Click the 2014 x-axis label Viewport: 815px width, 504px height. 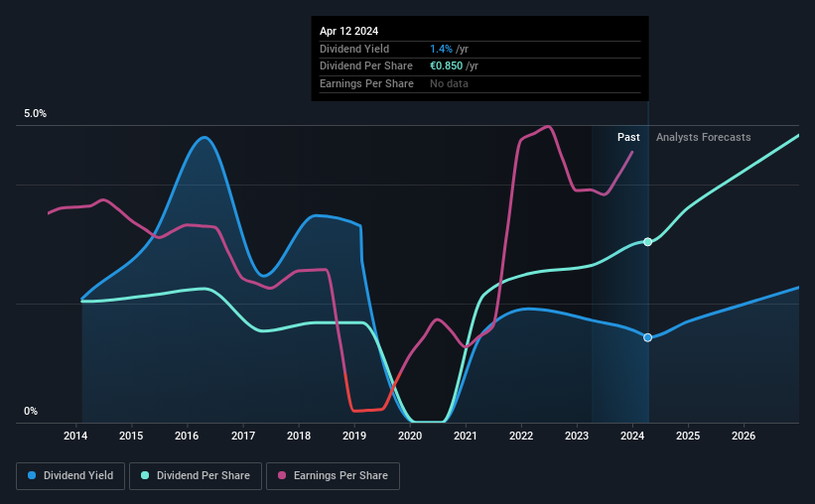pyautogui.click(x=75, y=436)
